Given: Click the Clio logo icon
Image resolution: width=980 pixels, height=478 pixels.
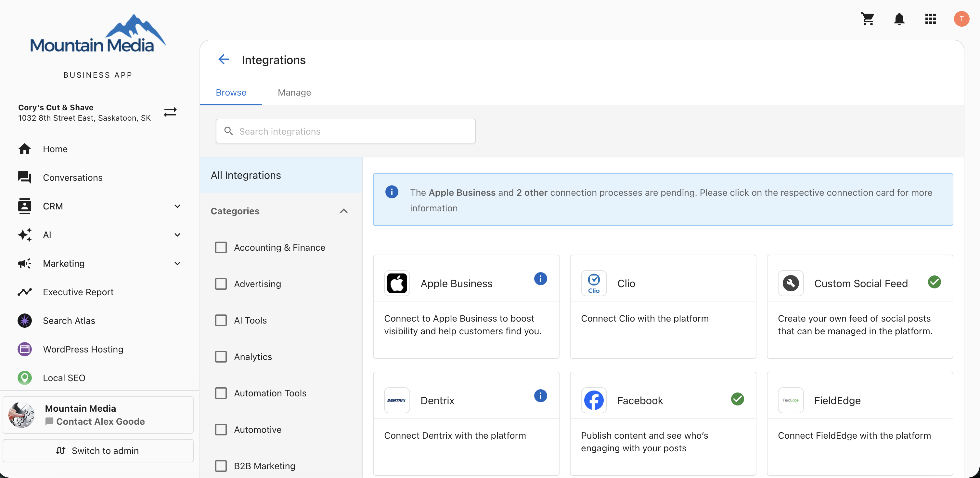Looking at the screenshot, I should [593, 283].
